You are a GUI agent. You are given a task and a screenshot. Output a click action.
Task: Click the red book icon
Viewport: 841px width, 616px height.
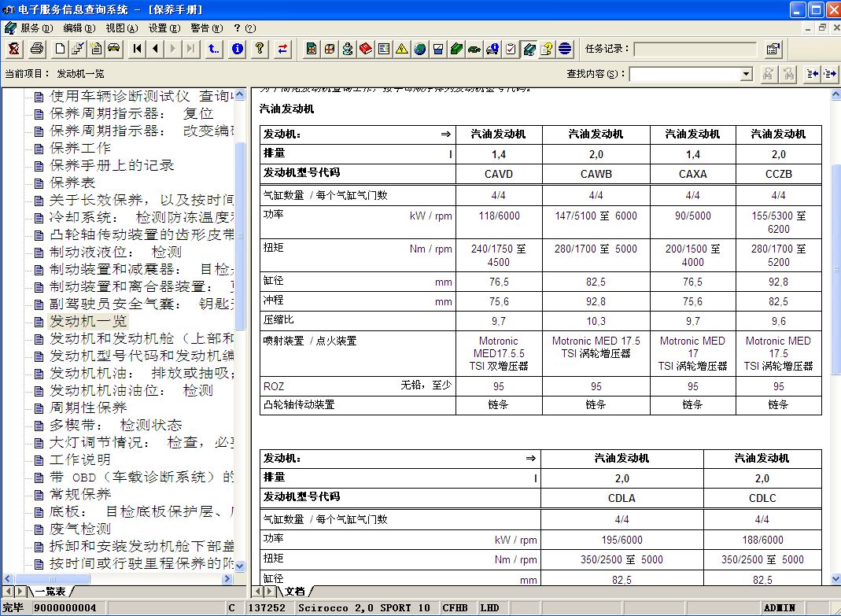(x=365, y=49)
